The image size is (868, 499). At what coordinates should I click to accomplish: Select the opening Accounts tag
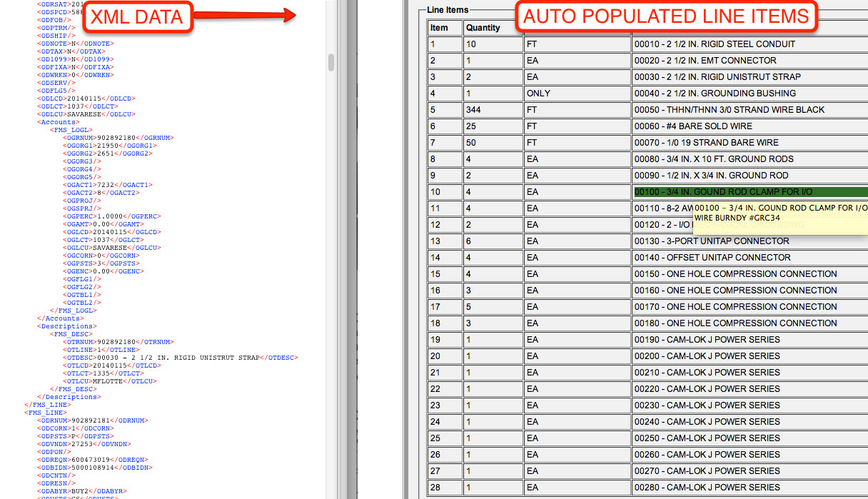[x=59, y=122]
